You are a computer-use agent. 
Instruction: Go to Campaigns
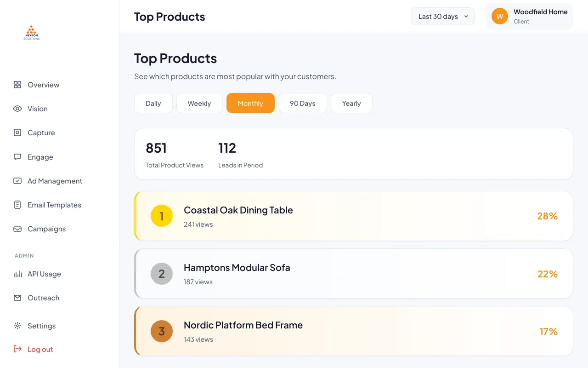60,229
